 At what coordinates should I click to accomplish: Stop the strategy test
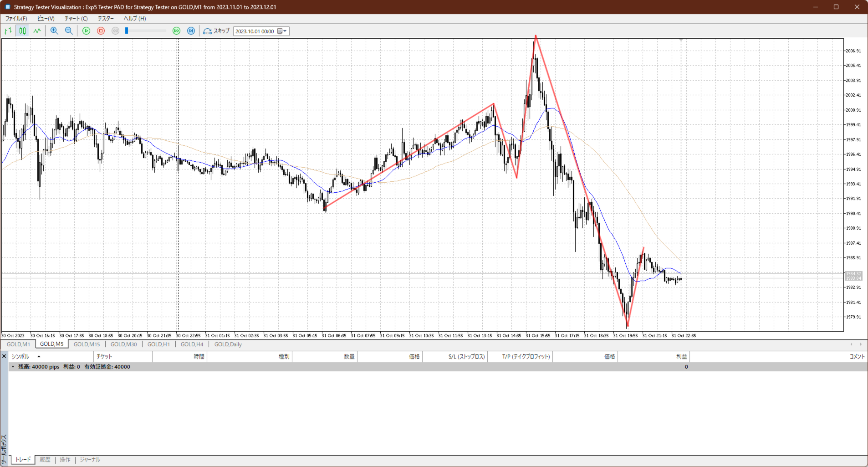coord(101,31)
